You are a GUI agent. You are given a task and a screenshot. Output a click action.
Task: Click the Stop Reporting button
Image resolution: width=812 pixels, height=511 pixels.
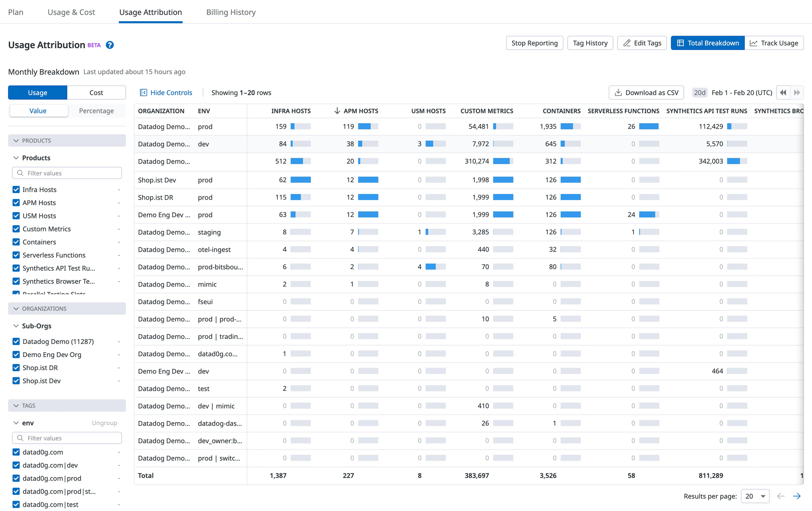535,43
